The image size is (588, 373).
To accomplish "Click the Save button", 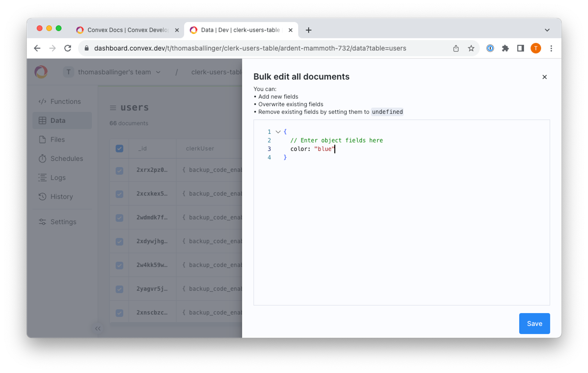I will point(534,323).
